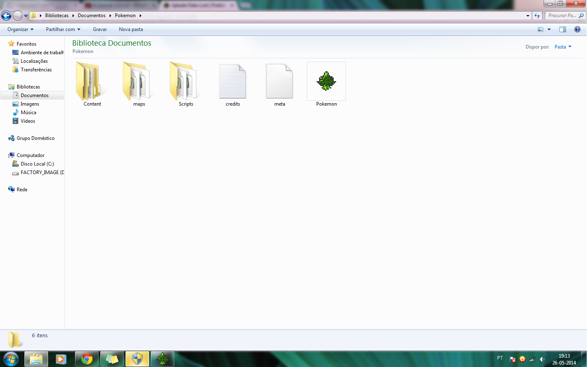Click the Gravar toolbar button
This screenshot has height=367, width=588.
tap(100, 29)
